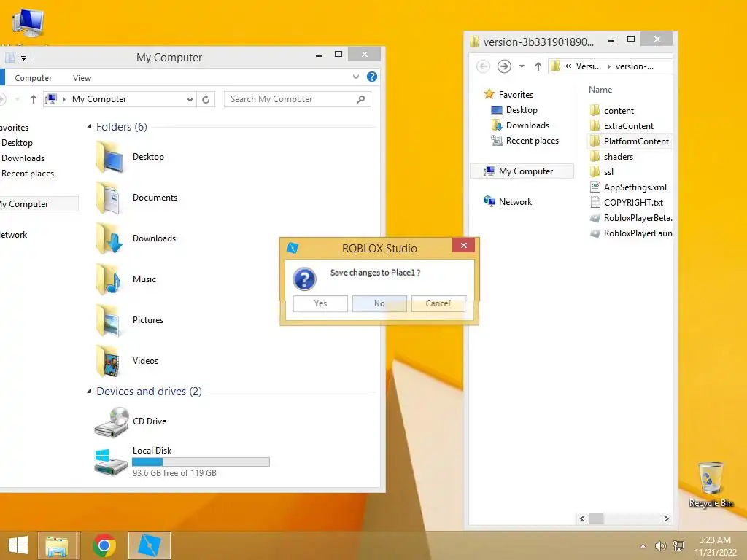The image size is (747, 560).
Task: Click the volume speaker tray icon
Action: click(x=660, y=546)
